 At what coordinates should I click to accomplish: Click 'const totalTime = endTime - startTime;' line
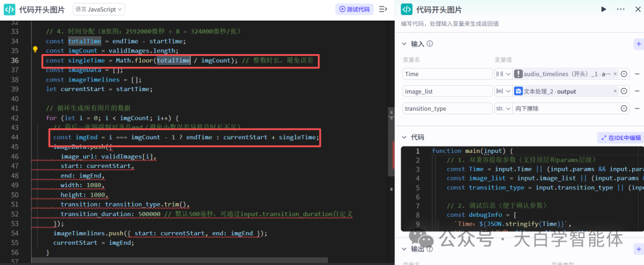coord(116,41)
